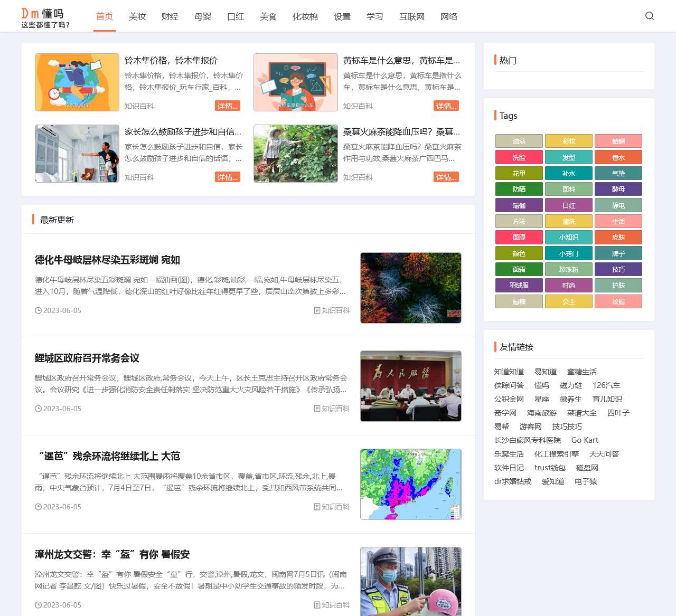The width and height of the screenshot is (676, 616).
Task: Click 详情 button on 桑葚火麻茶 article
Action: 446,177
